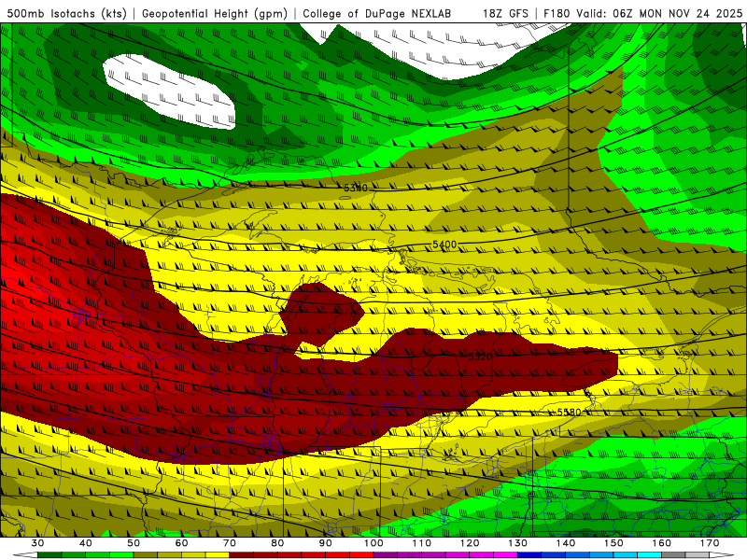Click the 'F180' forecast hour label
The width and height of the screenshot is (747, 560).
(557, 13)
